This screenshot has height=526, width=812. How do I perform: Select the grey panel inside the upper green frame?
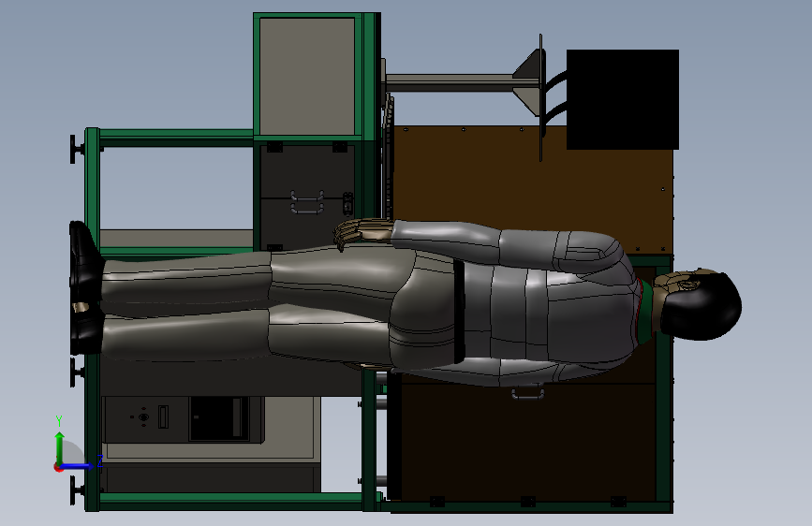(x=307, y=77)
